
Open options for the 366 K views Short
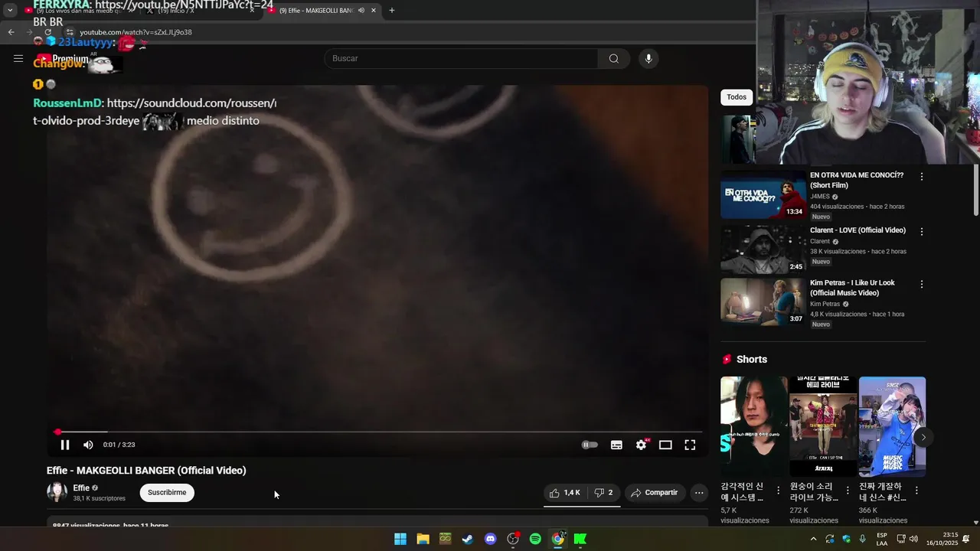pyautogui.click(x=916, y=490)
